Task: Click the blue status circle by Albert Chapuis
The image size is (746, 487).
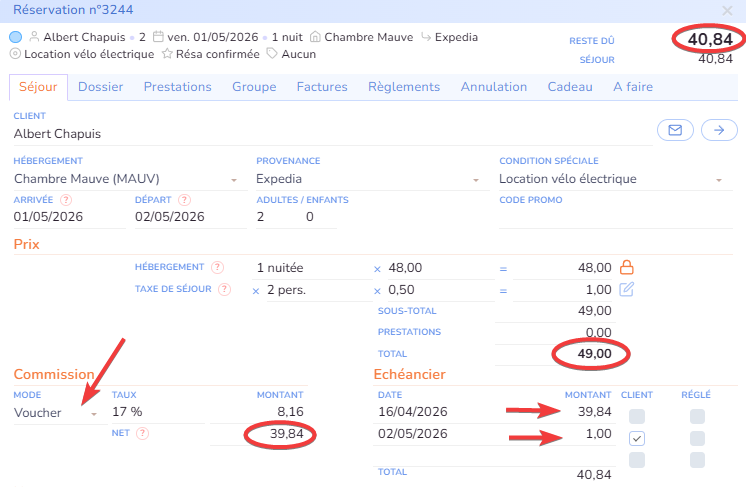Action: [15, 37]
